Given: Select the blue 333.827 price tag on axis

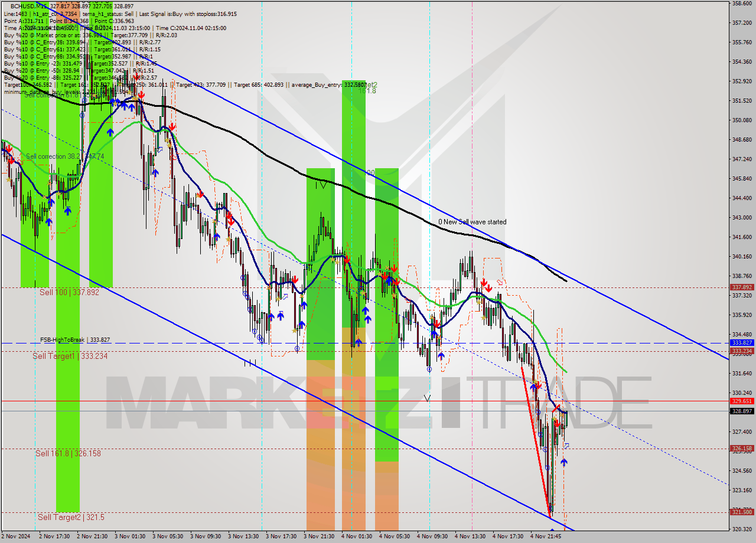Looking at the screenshot, I should pos(742,342).
